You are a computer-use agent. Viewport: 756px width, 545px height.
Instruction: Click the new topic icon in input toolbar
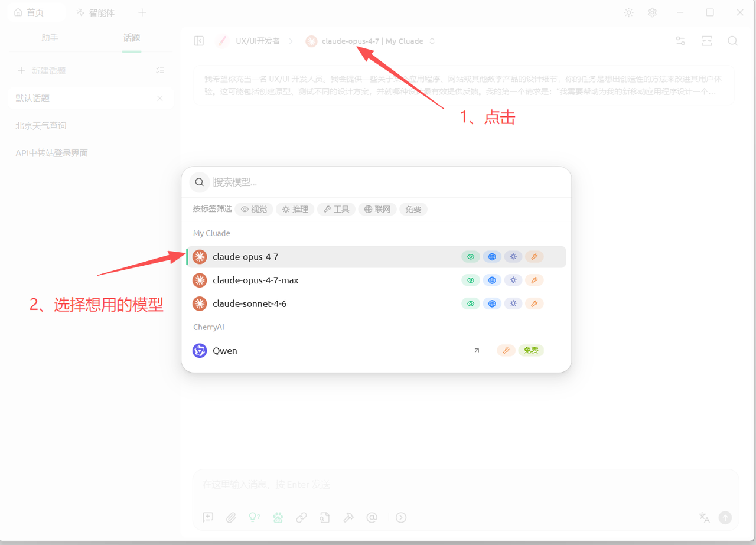208,517
